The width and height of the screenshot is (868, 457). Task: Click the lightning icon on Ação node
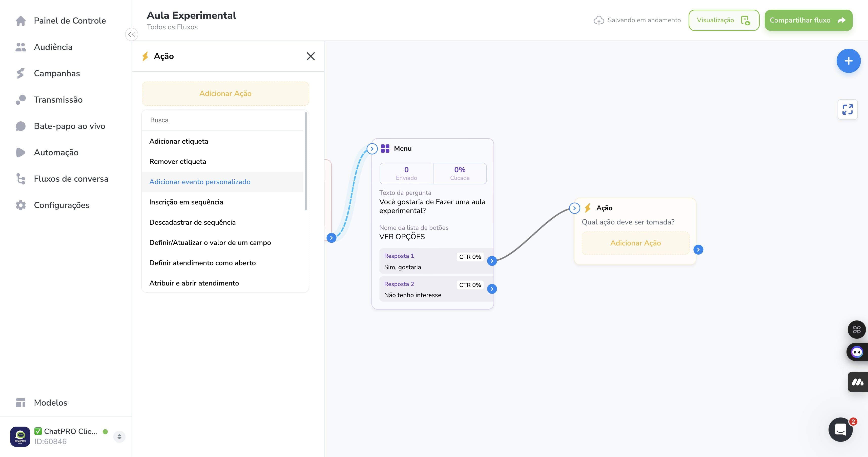click(x=588, y=208)
